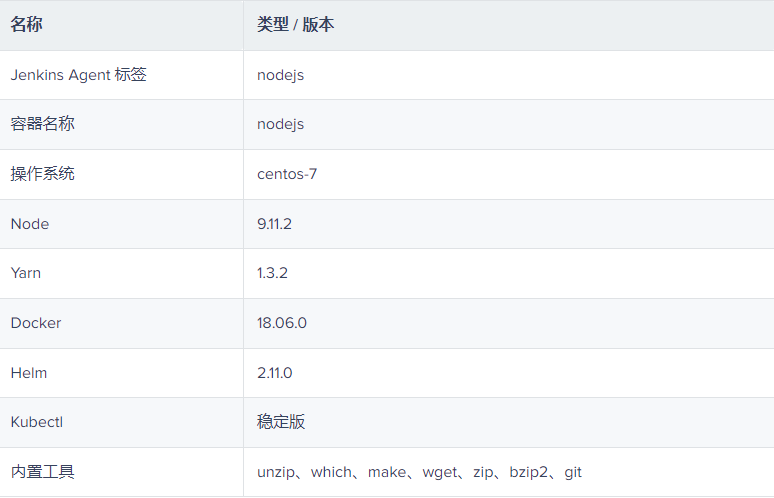This screenshot has width=774, height=498.
Task: Click the Yarn row label
Action: [26, 273]
